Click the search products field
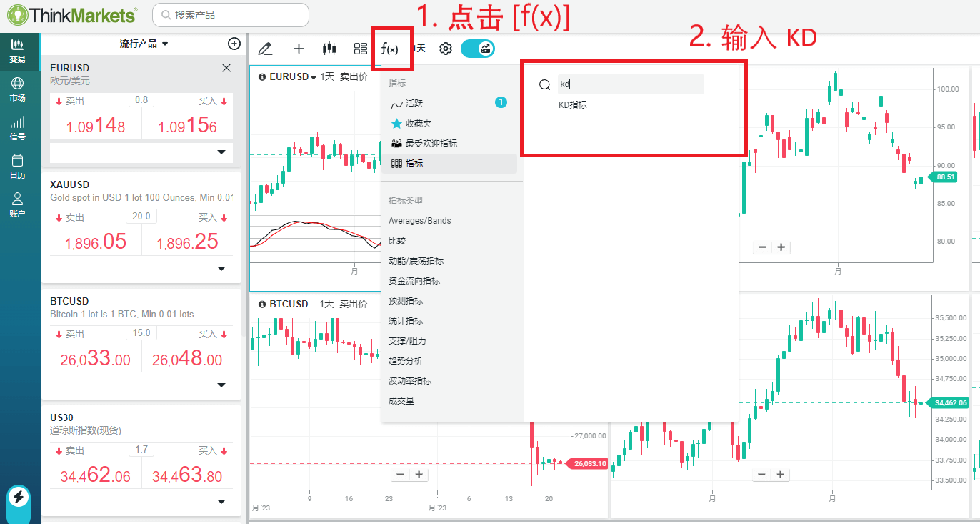The height and width of the screenshot is (524, 980). pyautogui.click(x=231, y=15)
